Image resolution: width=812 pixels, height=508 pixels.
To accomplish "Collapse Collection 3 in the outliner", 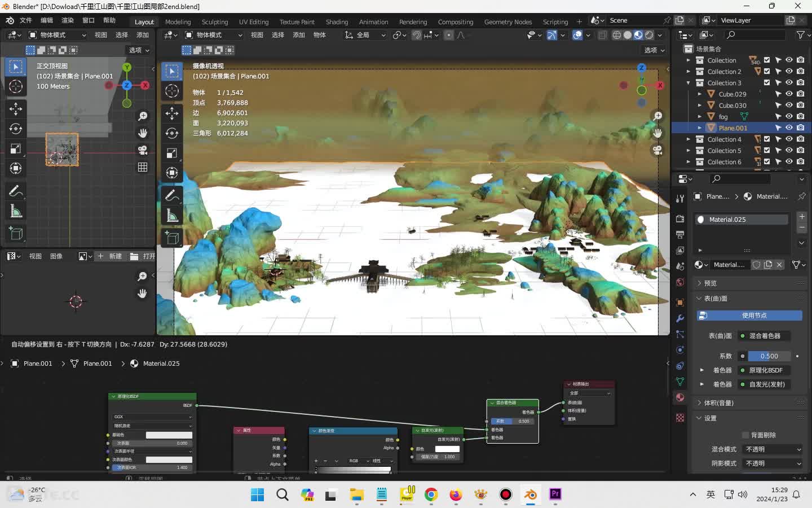I will pyautogui.click(x=688, y=83).
